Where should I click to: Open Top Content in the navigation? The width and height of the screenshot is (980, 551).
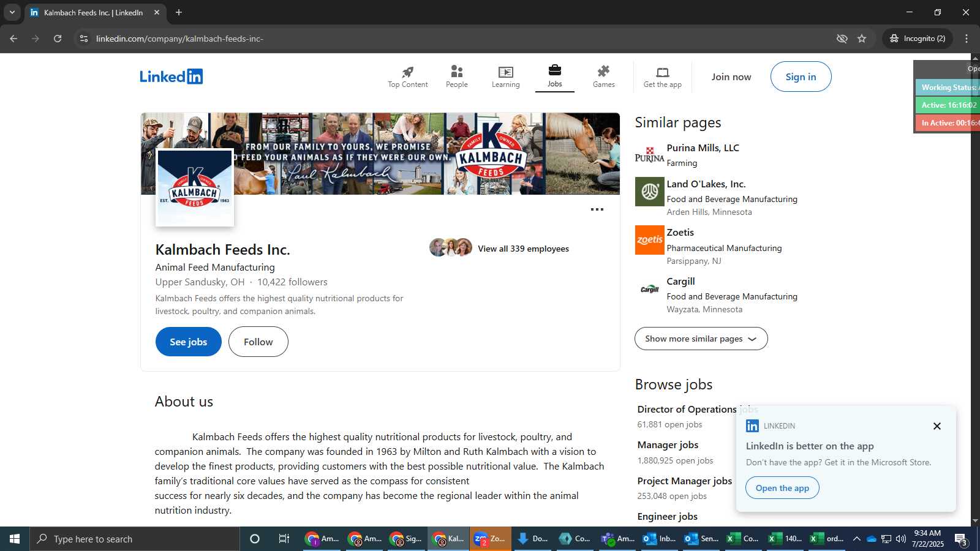407,77
